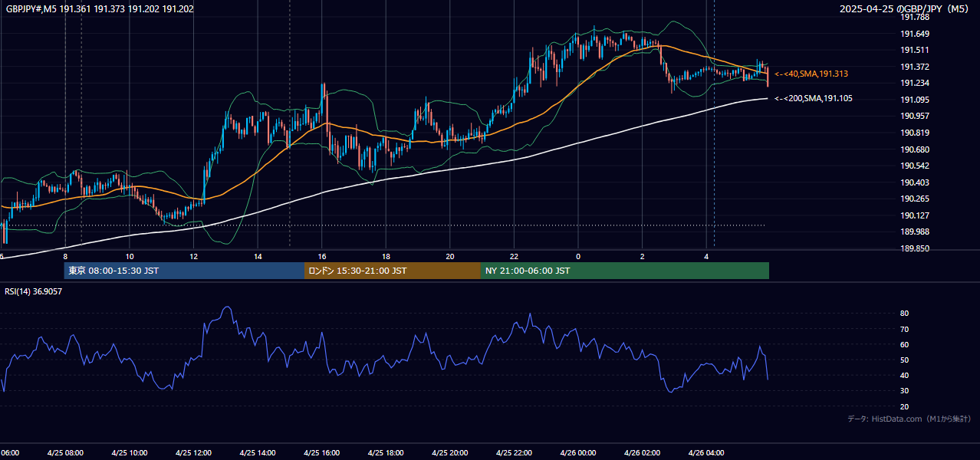Click RSI scale value 80
Screen dimensions: 980x460
pos(905,314)
